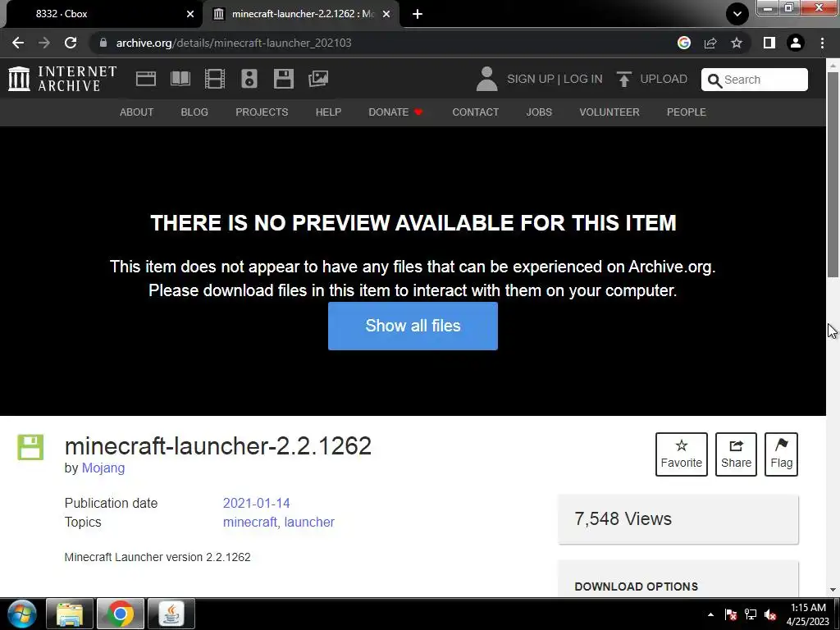
Task: Expand the Chrome tab search dropdown
Action: (x=737, y=14)
